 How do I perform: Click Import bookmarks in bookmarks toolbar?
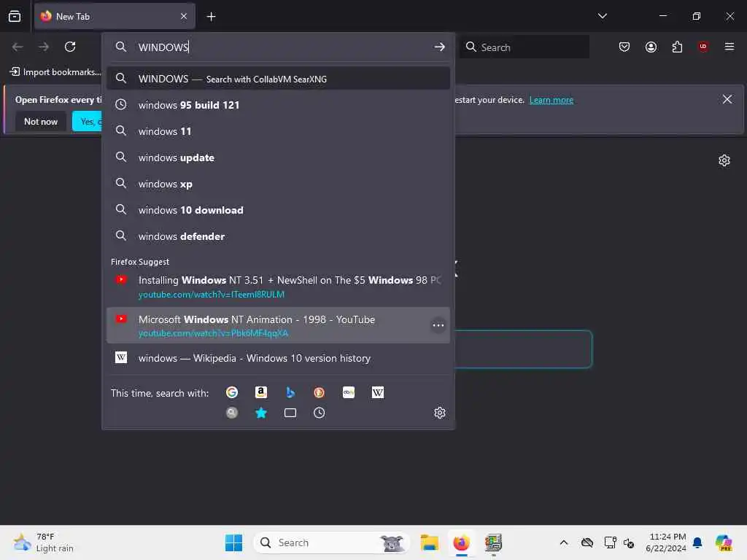coord(55,72)
